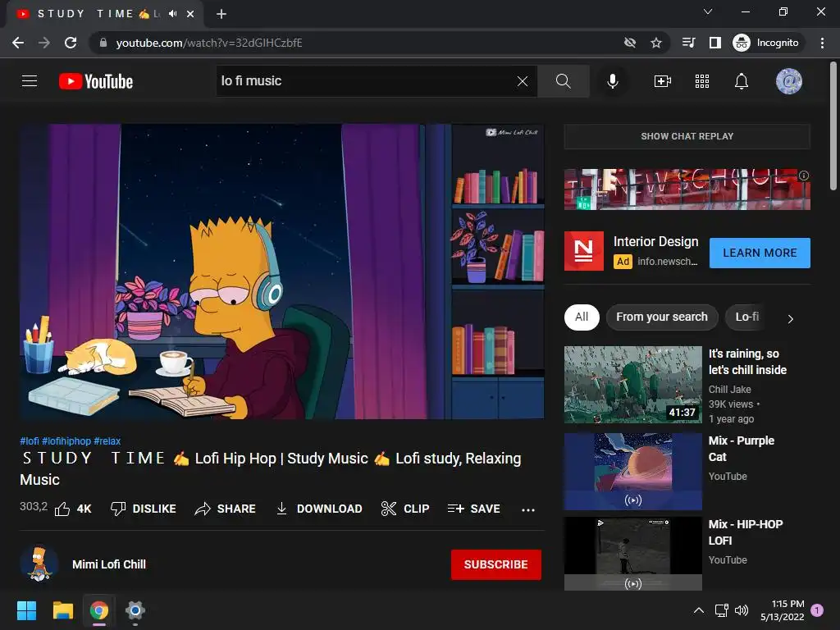Screen dimensions: 840x630
Task: Click the third-party cookies blocked eye icon
Action: (x=630, y=43)
